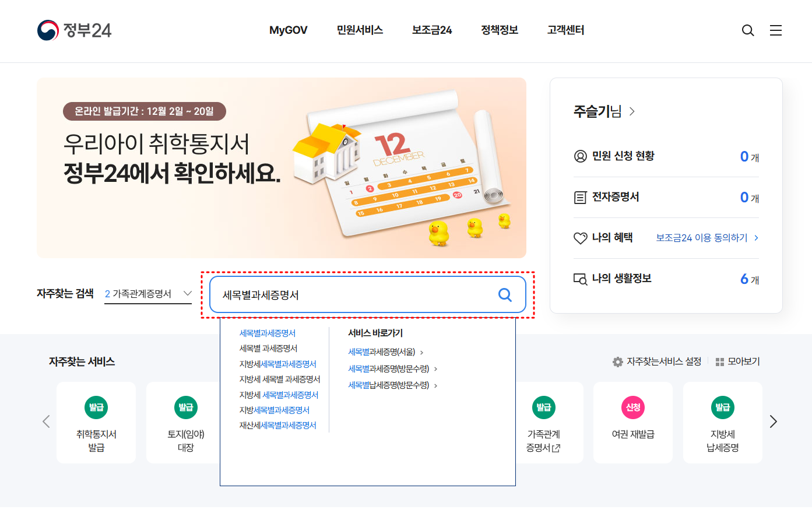
Task: Open the 정책정보 menu
Action: [x=500, y=30]
